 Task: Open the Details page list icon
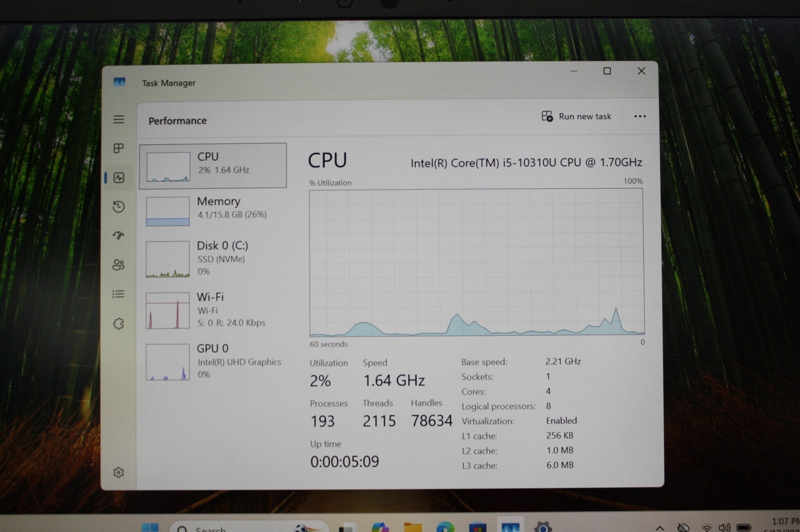119,294
